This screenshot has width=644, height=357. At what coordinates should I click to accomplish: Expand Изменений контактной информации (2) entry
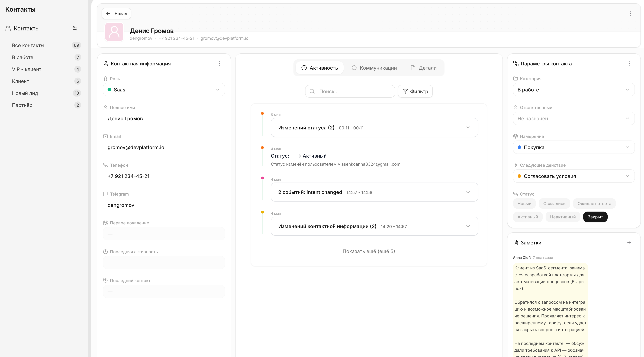click(374, 226)
